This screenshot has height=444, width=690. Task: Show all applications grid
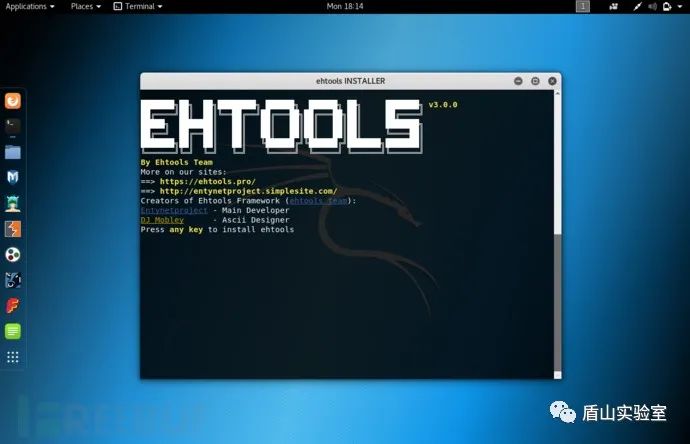click(13, 357)
